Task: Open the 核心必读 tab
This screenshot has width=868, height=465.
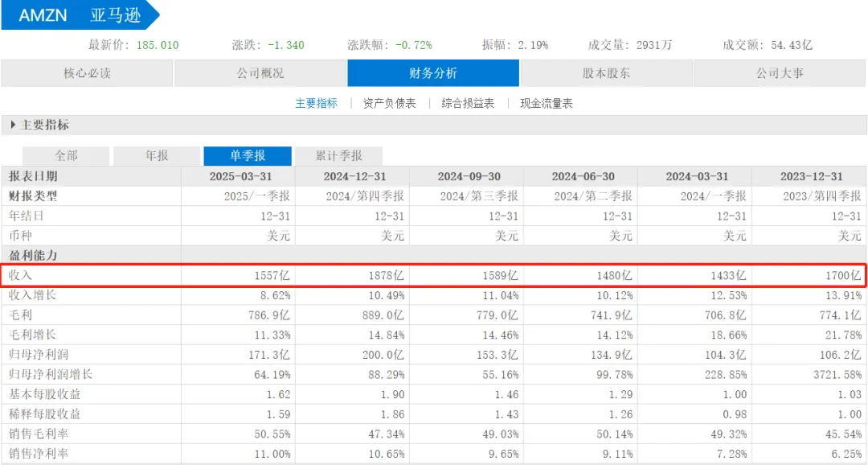Action: point(87,73)
